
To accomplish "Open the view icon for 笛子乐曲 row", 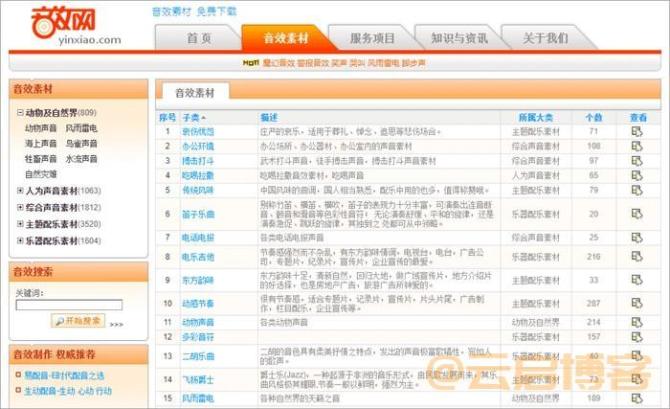I will 636,215.
